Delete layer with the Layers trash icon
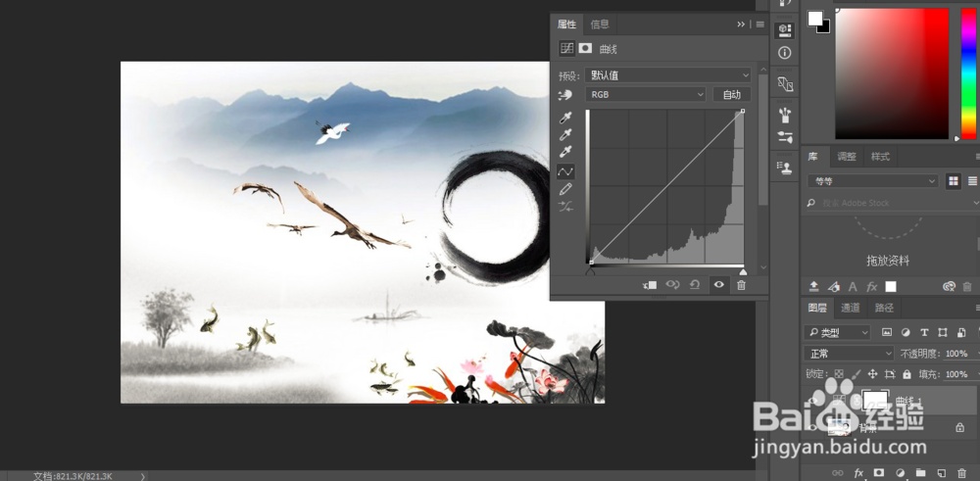980x481 pixels. pos(962,472)
